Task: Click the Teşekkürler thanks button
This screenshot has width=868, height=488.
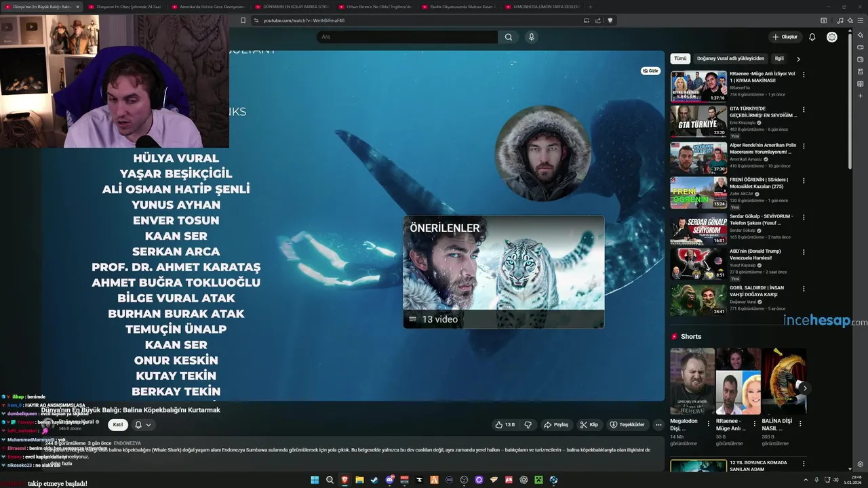Action: tap(627, 424)
